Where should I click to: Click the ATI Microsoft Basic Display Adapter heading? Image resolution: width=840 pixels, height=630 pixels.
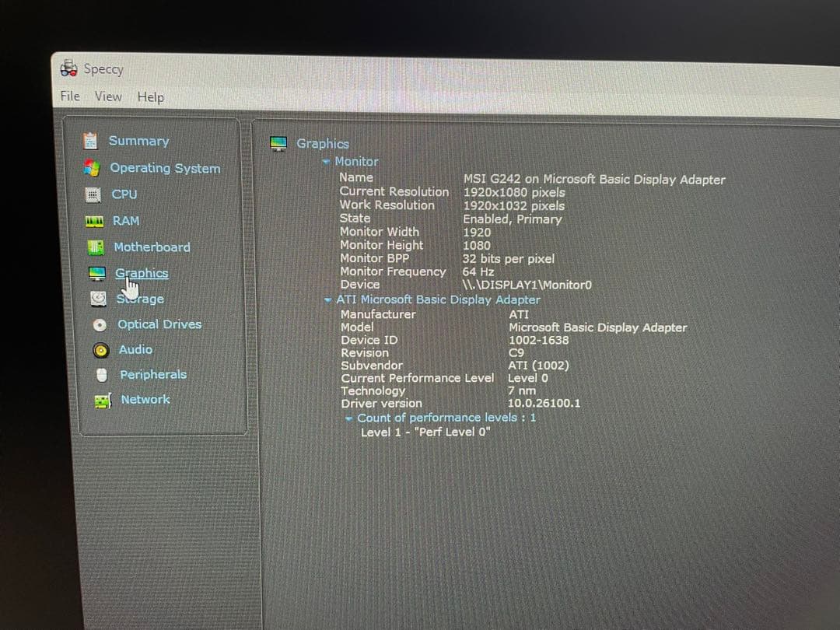tap(437, 299)
